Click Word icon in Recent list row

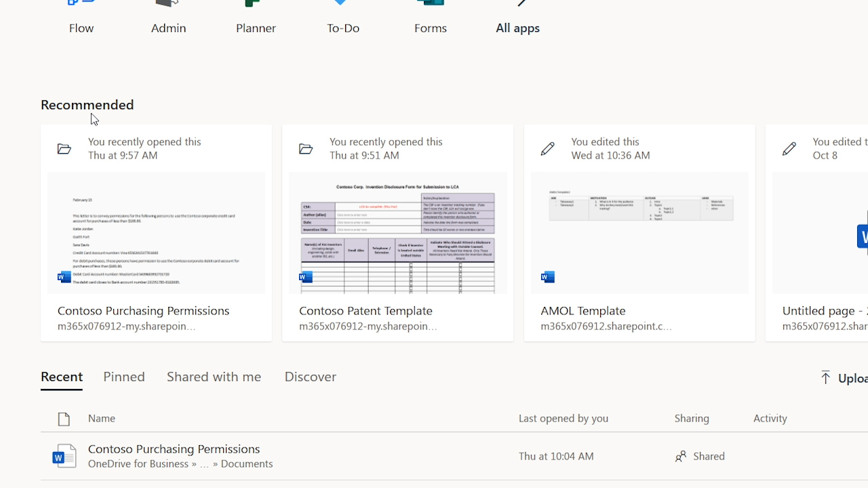point(64,456)
